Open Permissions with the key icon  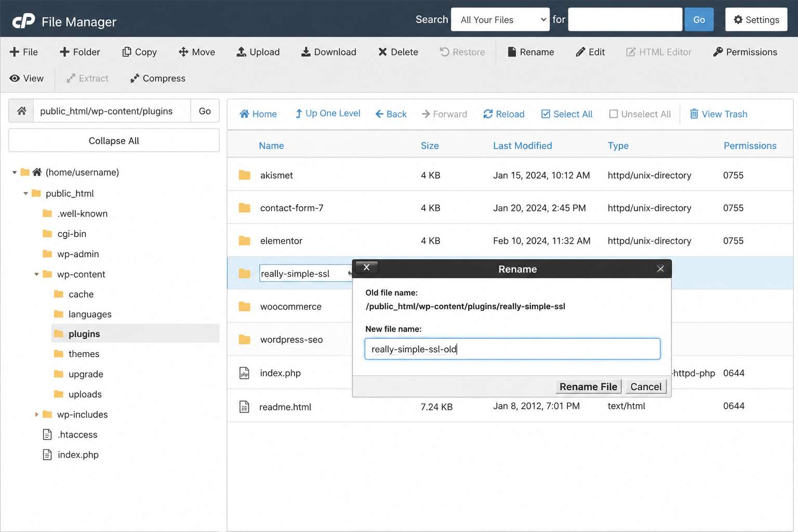(x=718, y=52)
